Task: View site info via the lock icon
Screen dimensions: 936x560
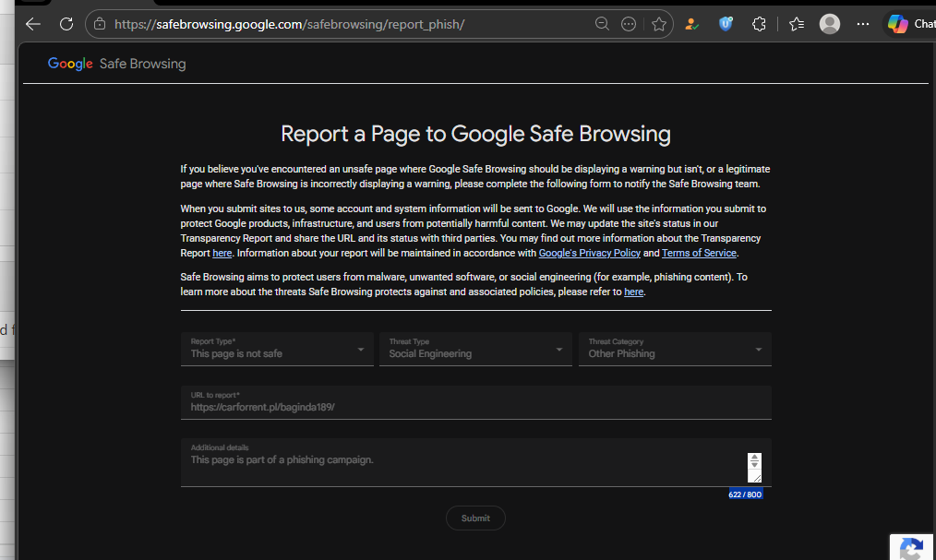Action: [x=100, y=25]
